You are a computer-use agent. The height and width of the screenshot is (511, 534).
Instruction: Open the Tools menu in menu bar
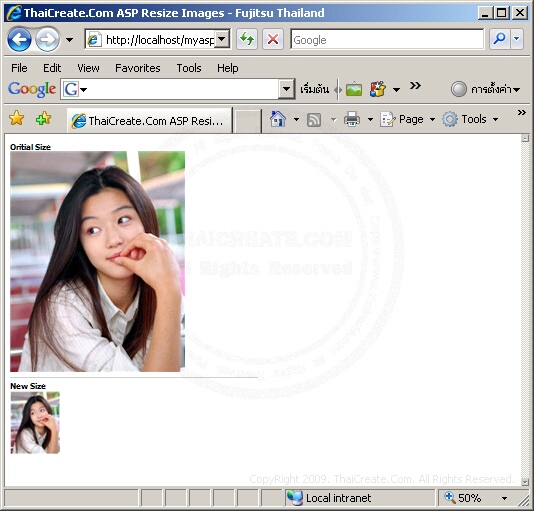coord(189,68)
